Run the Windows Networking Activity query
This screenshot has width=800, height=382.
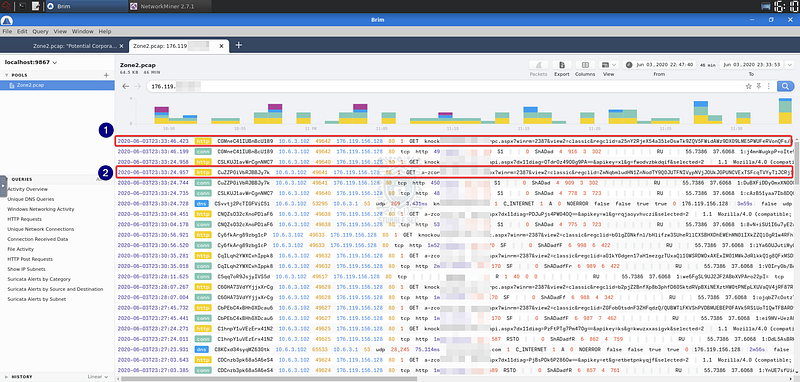point(41,209)
